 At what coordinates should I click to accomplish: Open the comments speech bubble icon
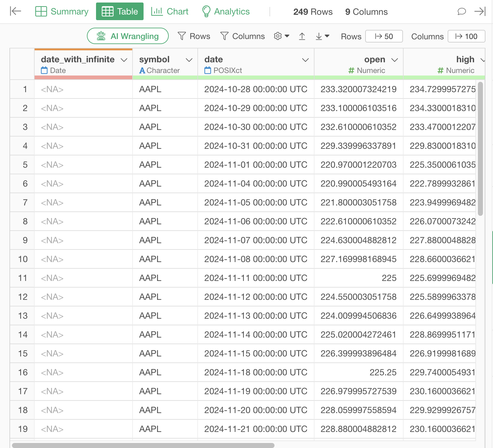point(462,12)
